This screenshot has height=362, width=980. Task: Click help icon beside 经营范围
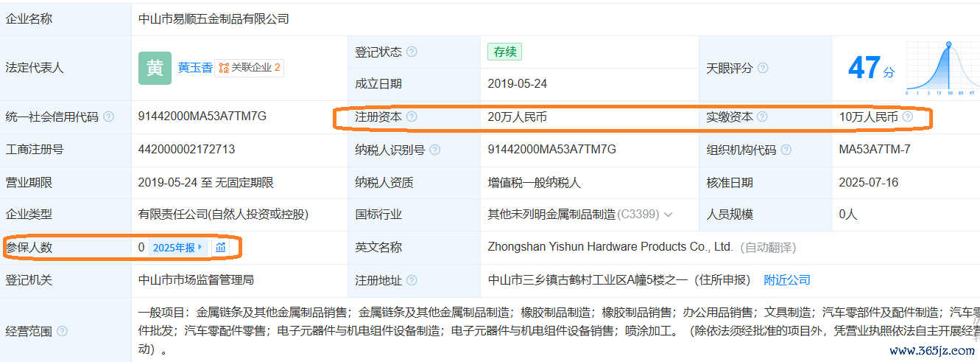coord(62,331)
